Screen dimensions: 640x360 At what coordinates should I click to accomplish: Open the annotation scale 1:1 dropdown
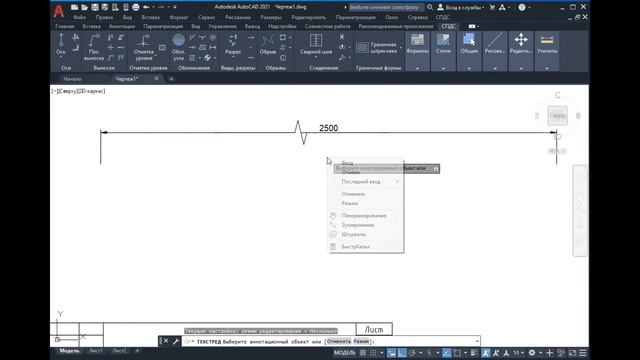click(x=519, y=353)
